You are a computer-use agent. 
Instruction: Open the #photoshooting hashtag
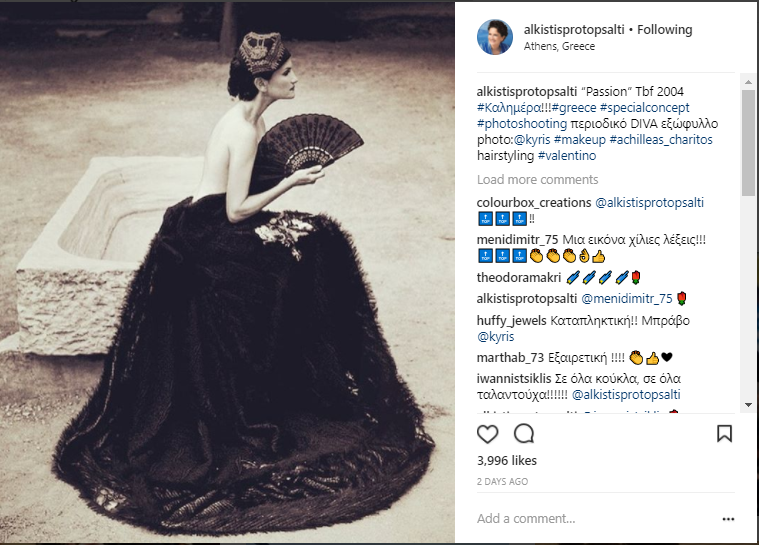point(522,123)
